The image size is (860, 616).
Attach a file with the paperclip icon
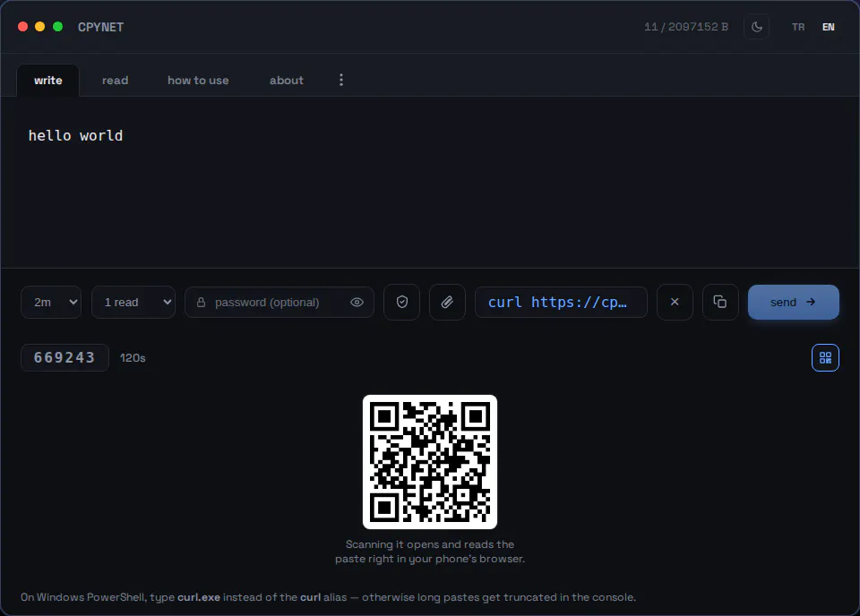click(x=448, y=302)
